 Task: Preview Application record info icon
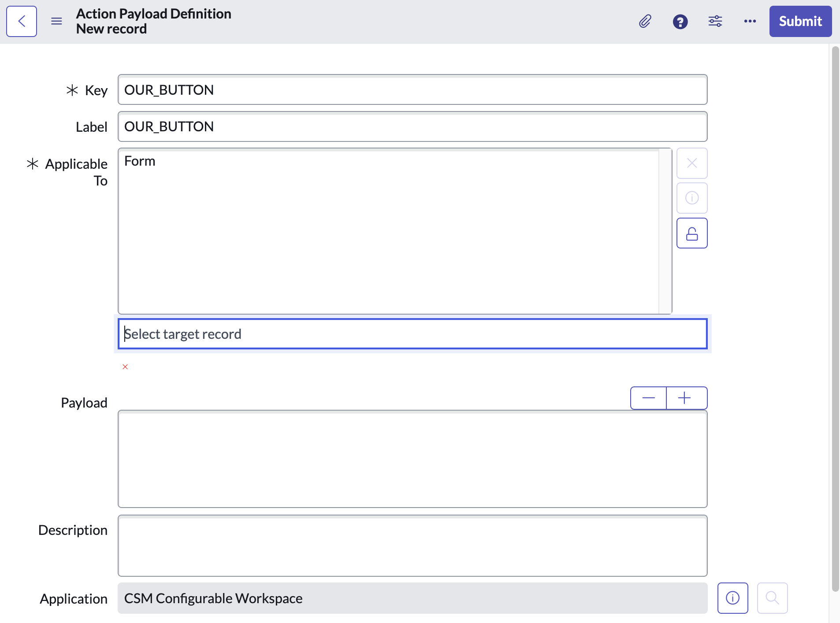click(732, 598)
